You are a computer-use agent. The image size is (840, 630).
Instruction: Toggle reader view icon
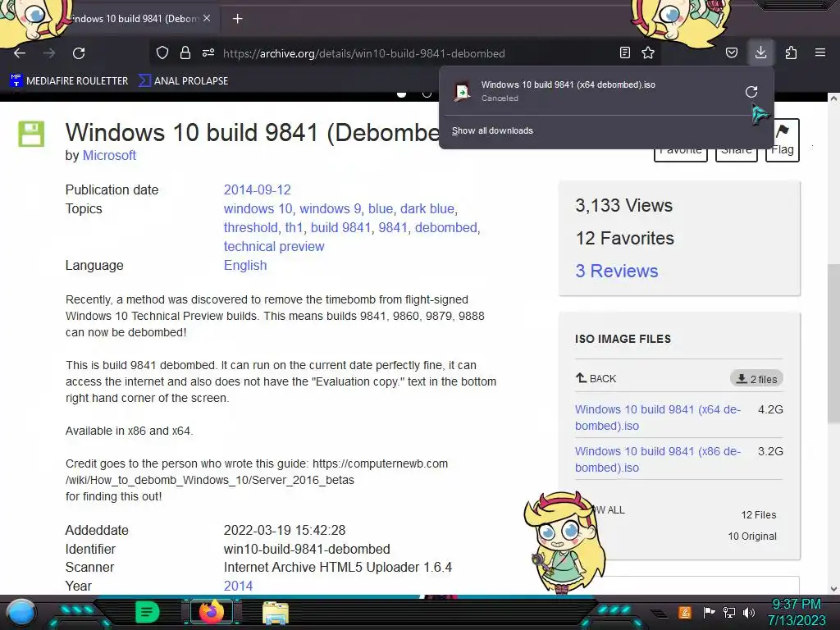(624, 53)
